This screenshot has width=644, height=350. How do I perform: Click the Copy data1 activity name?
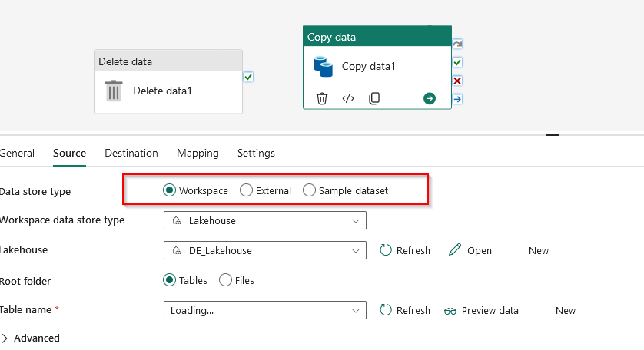click(368, 67)
